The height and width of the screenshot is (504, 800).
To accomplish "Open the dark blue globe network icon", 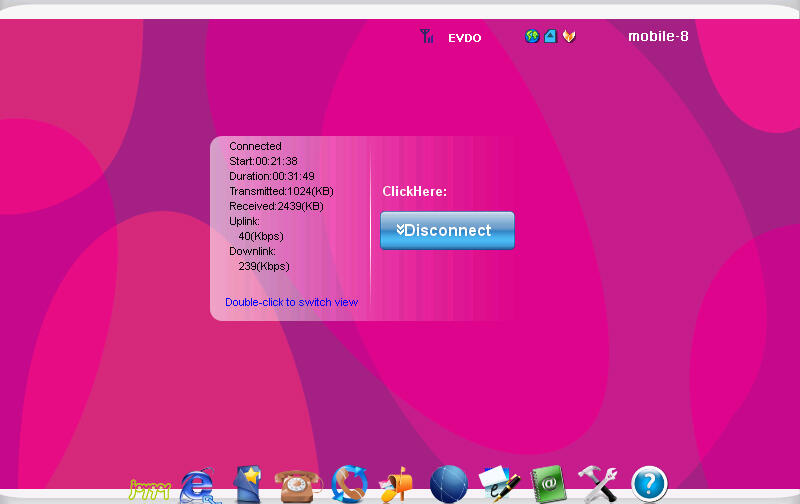I will [x=448, y=484].
